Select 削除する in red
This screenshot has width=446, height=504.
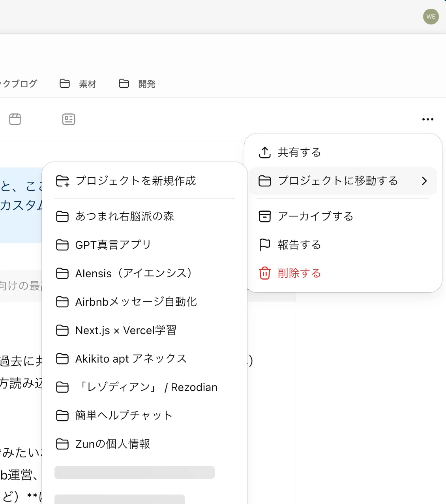pos(343,273)
